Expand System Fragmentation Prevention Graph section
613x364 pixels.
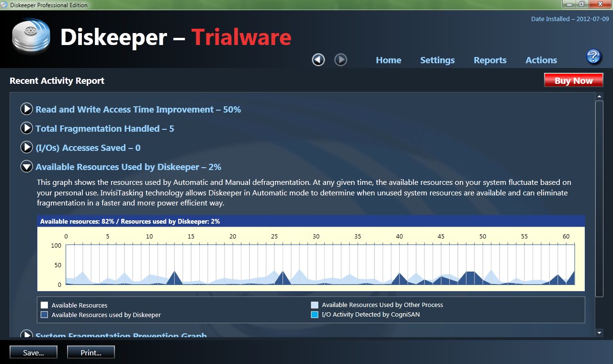pyautogui.click(x=26, y=334)
